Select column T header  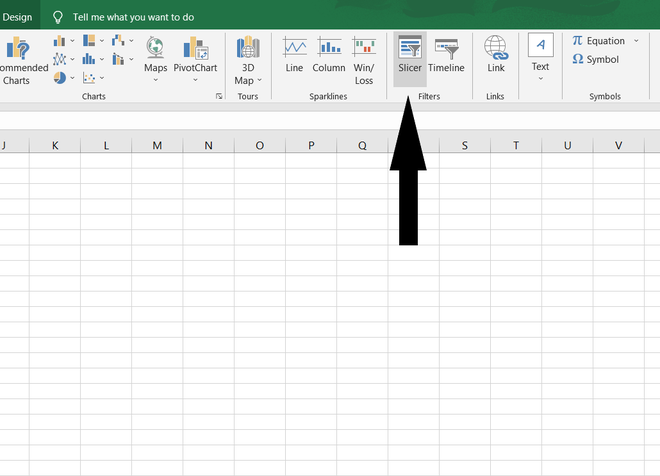(516, 146)
